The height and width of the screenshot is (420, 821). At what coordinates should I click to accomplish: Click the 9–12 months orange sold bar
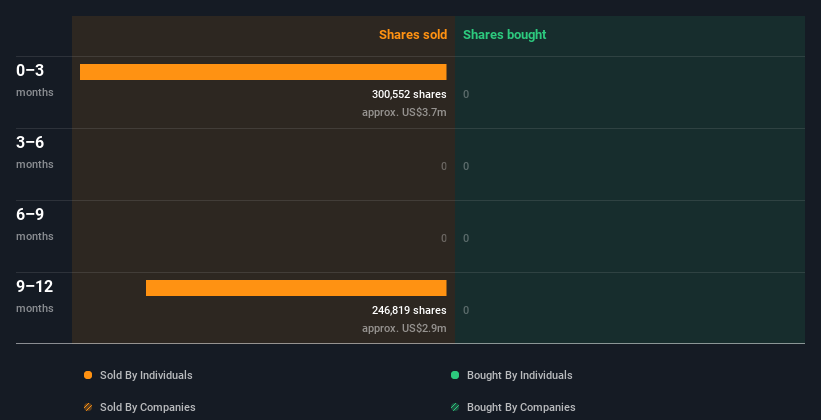pos(296,288)
